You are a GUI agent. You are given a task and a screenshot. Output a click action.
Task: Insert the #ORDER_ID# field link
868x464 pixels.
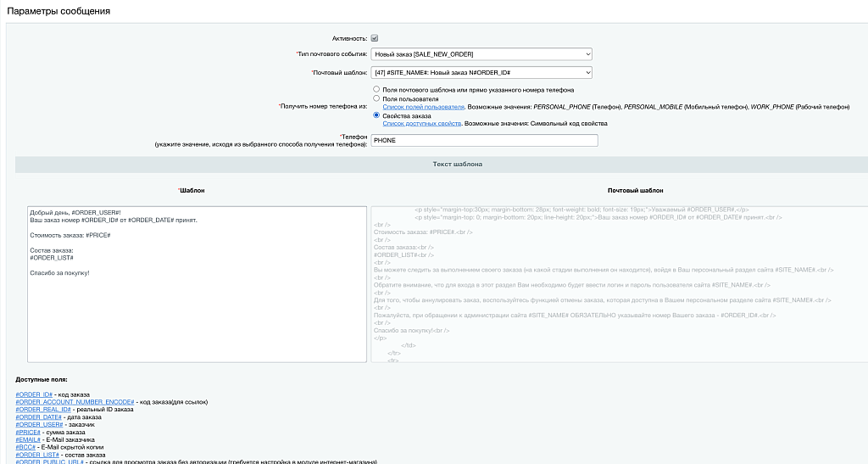click(x=34, y=394)
